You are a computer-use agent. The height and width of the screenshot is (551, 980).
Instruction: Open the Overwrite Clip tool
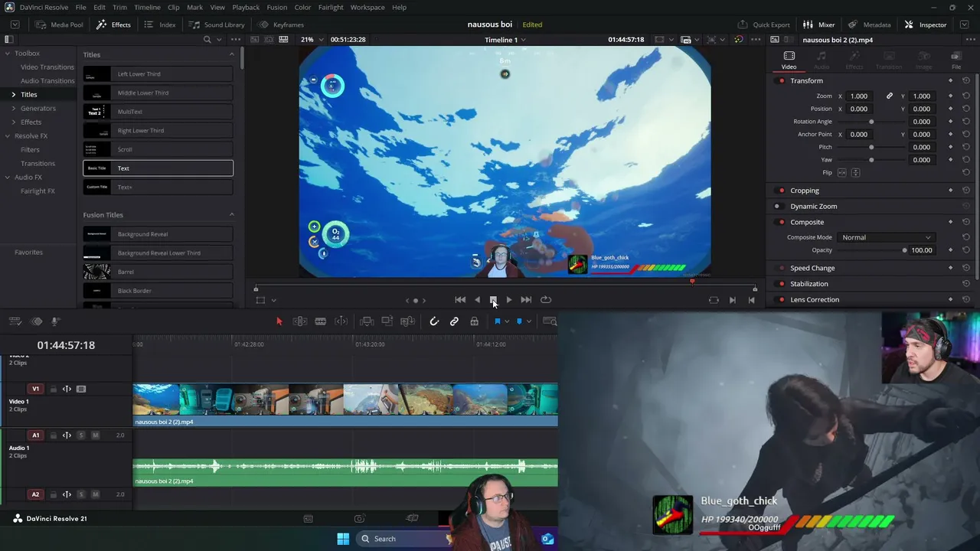click(387, 321)
